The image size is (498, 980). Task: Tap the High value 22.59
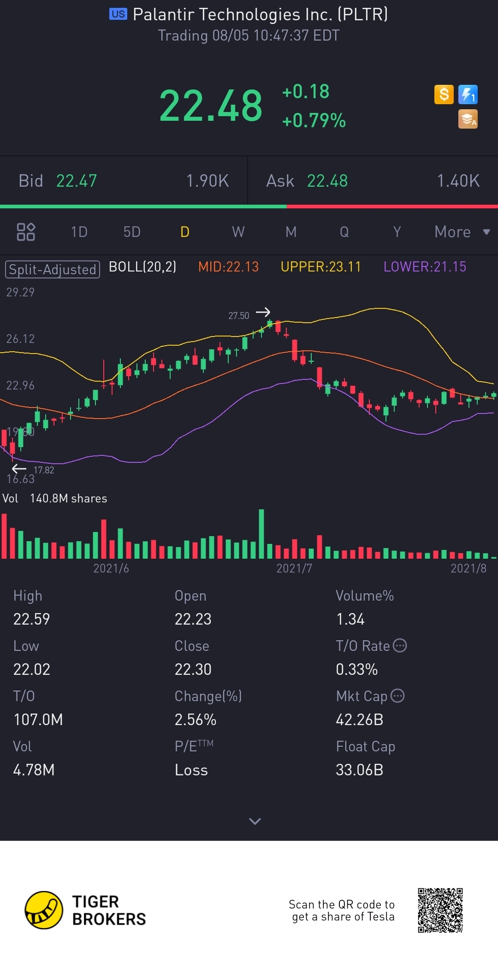click(x=31, y=619)
